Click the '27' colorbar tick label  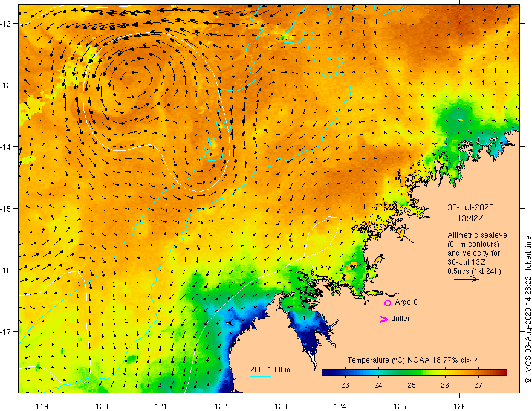(x=478, y=385)
